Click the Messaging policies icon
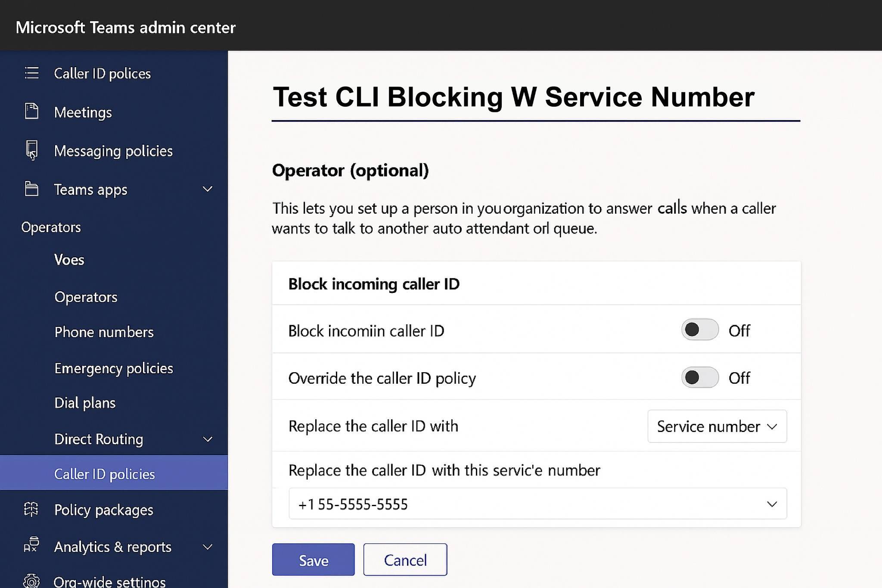 click(32, 150)
